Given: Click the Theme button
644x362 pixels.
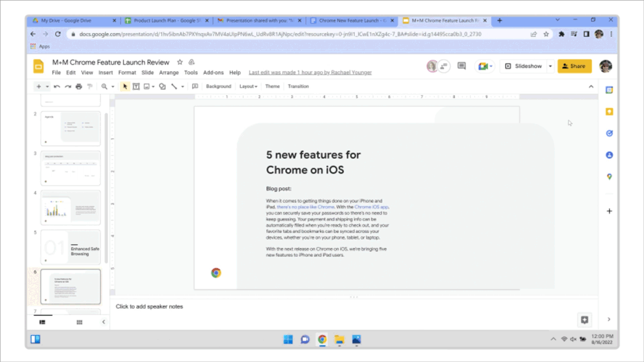Looking at the screenshot, I should [272, 86].
